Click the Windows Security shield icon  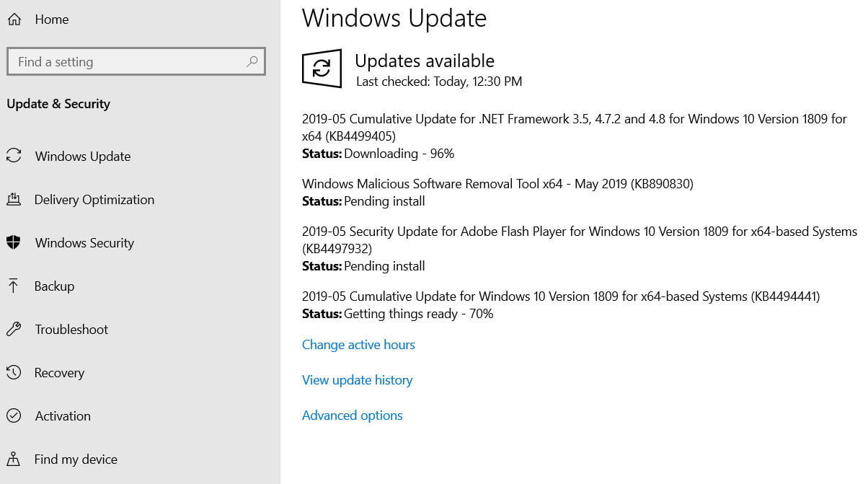(x=13, y=243)
